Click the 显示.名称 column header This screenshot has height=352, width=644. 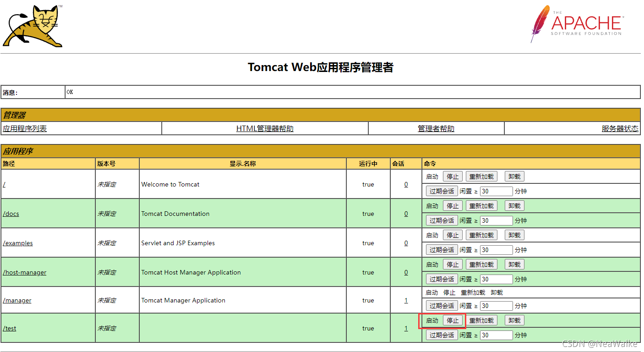(x=243, y=164)
